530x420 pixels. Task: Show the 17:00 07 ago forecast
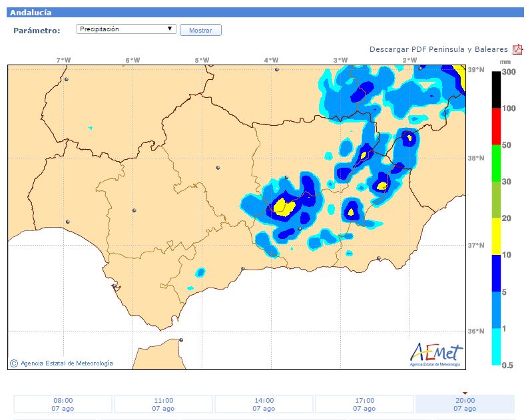pyautogui.click(x=364, y=404)
